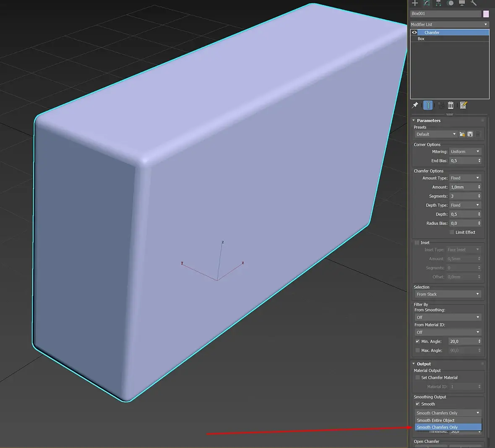Switch to the Hierarchy panel tab

click(438, 3)
